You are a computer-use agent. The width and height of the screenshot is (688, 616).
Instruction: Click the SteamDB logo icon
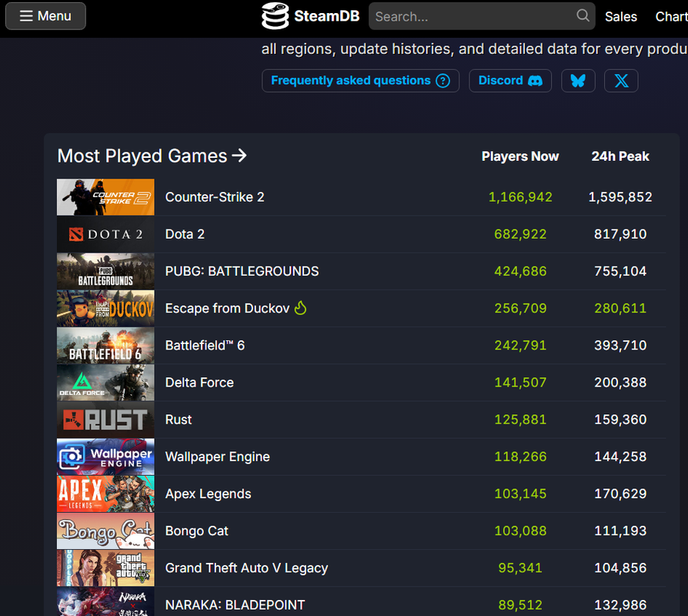click(275, 16)
